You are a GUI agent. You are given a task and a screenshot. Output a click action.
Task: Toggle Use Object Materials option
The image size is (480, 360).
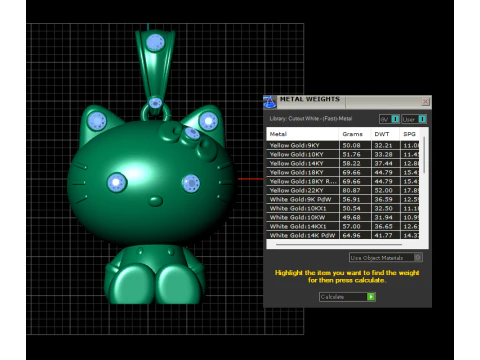point(386,257)
